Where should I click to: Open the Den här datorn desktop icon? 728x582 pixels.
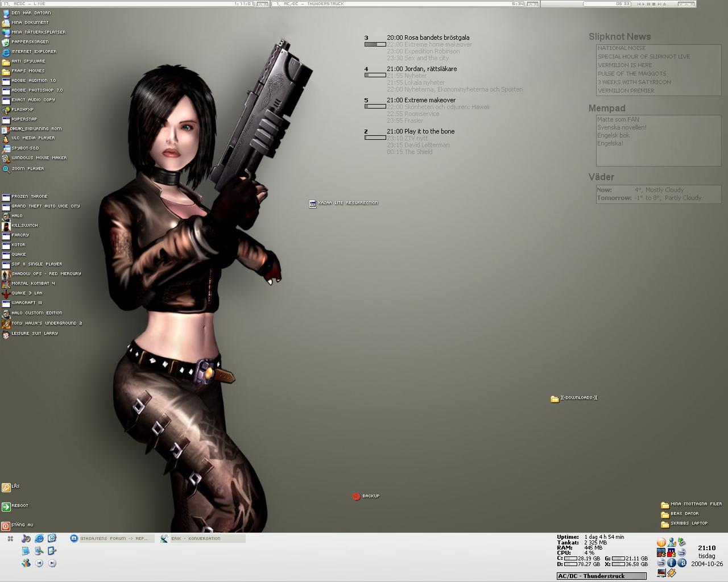pyautogui.click(x=26, y=13)
